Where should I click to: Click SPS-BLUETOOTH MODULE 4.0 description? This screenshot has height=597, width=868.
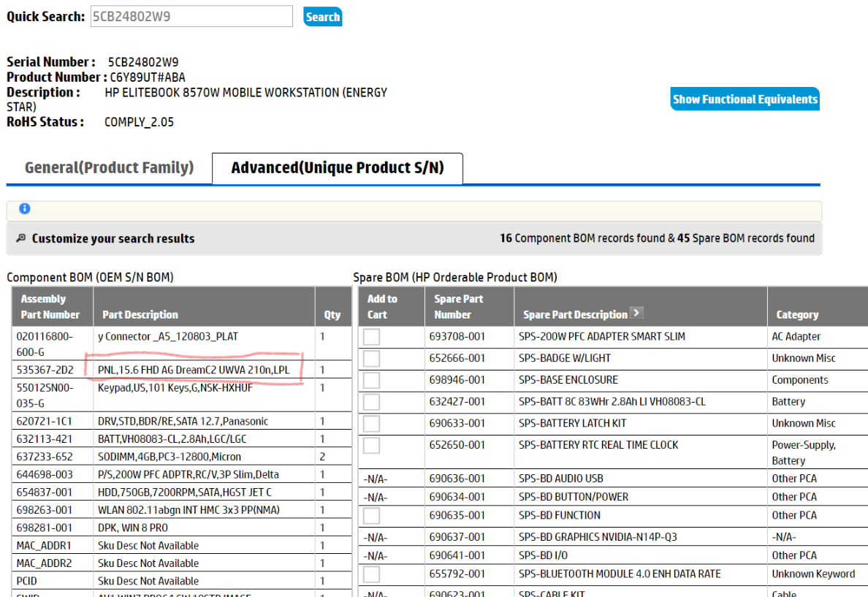pos(620,574)
